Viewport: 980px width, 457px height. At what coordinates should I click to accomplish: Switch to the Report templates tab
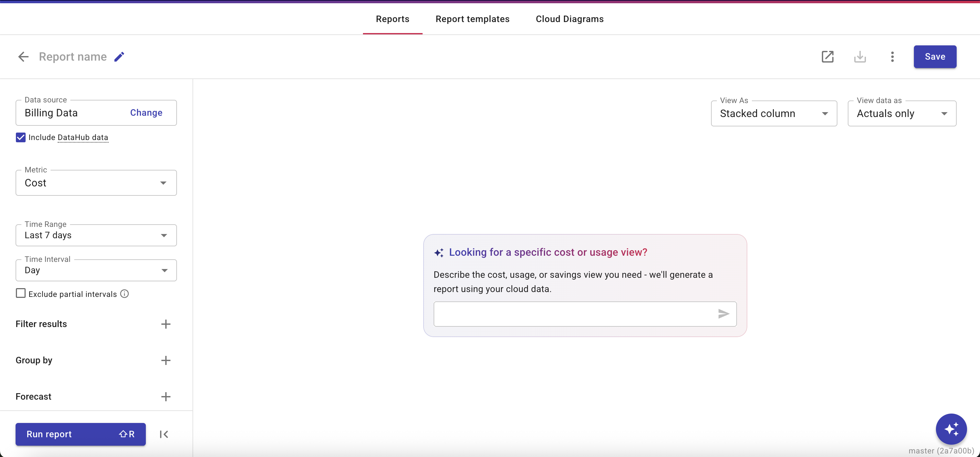click(472, 19)
